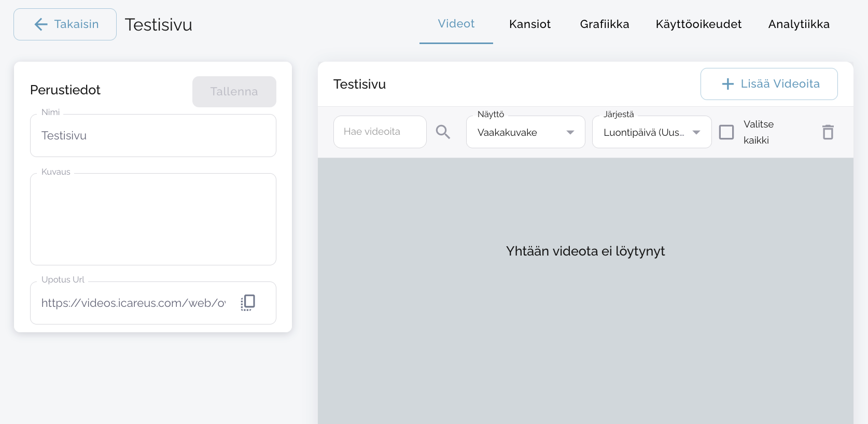Click the trash can delete icon

pos(828,132)
